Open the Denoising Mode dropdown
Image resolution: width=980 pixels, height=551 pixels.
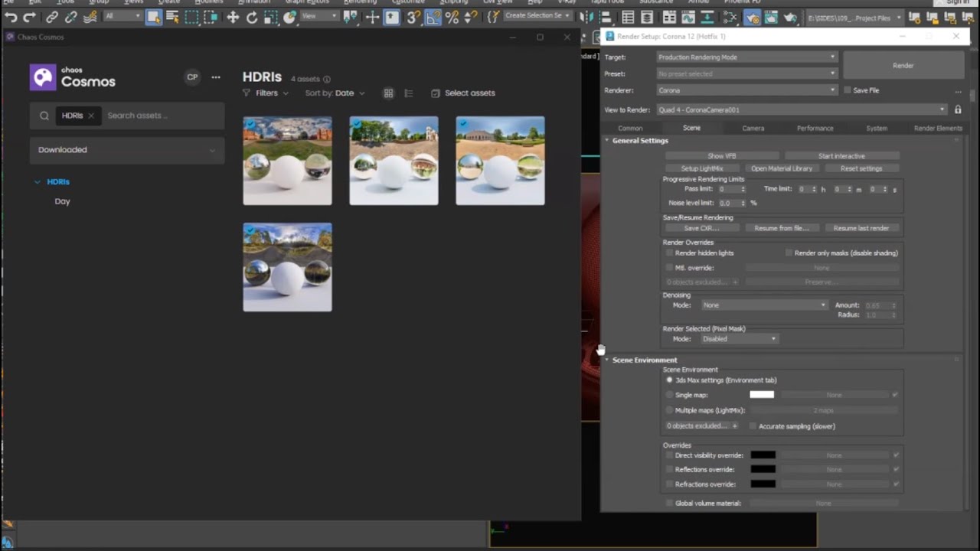coord(765,305)
